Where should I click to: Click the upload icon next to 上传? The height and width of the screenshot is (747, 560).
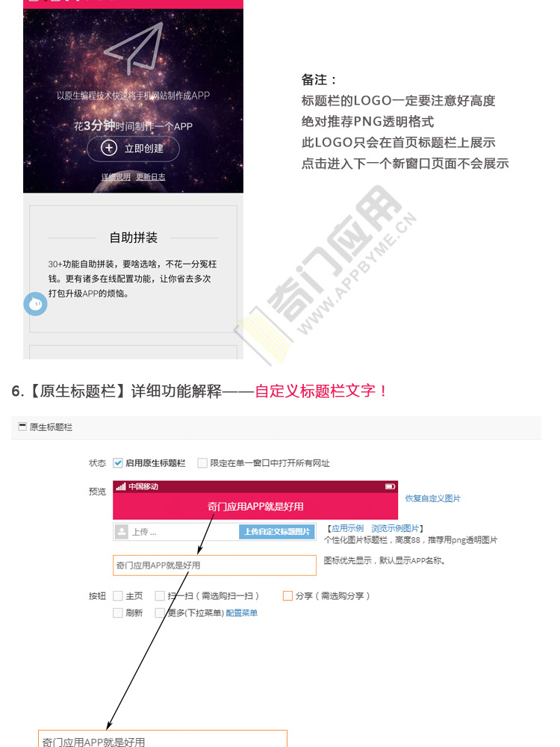122,532
